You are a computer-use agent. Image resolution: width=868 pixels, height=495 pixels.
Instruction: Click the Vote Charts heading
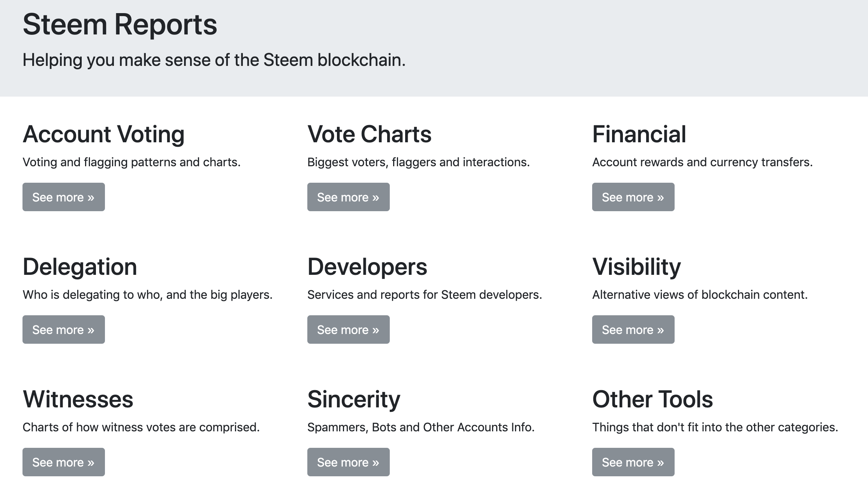pyautogui.click(x=369, y=134)
